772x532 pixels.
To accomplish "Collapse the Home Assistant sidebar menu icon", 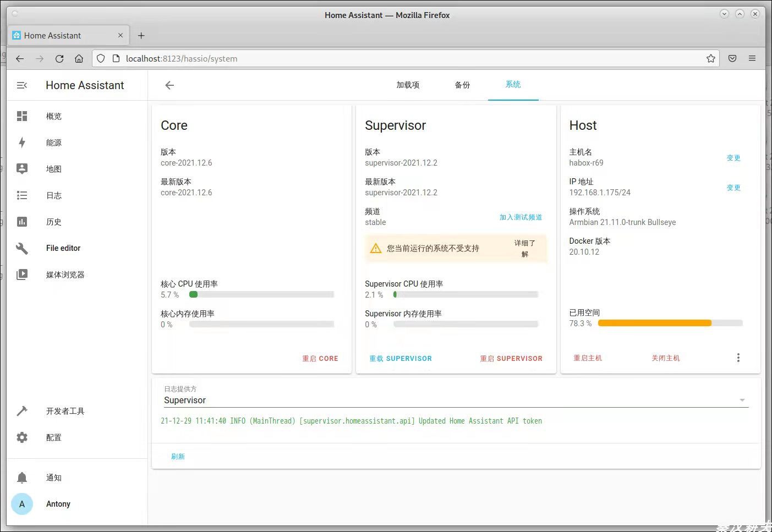I will coord(22,85).
